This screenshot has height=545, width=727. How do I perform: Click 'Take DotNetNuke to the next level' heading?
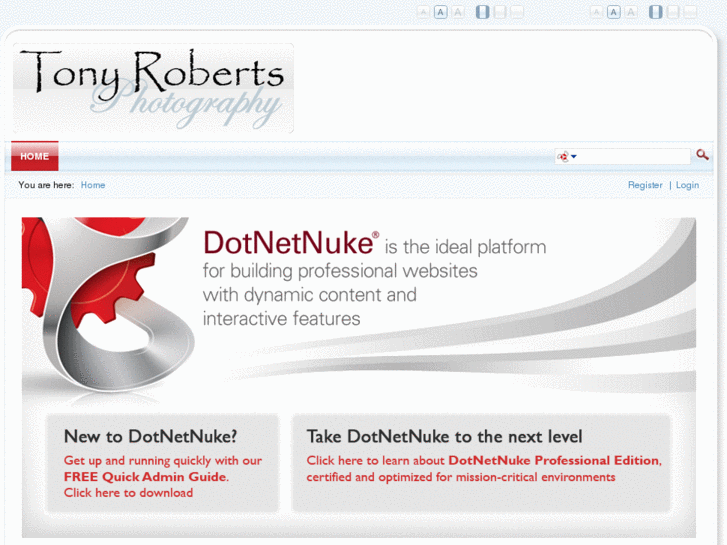pyautogui.click(x=444, y=436)
